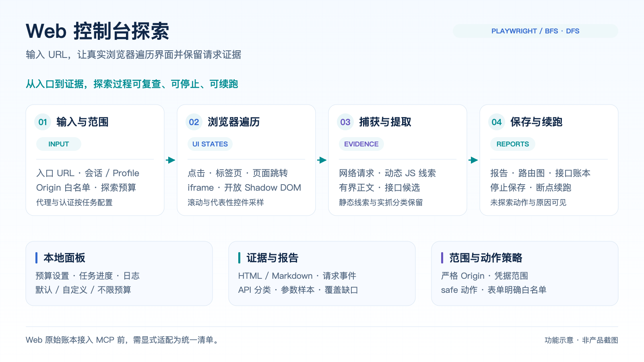Click the line 点击 · 标签页 · 页面跳转

click(x=238, y=173)
